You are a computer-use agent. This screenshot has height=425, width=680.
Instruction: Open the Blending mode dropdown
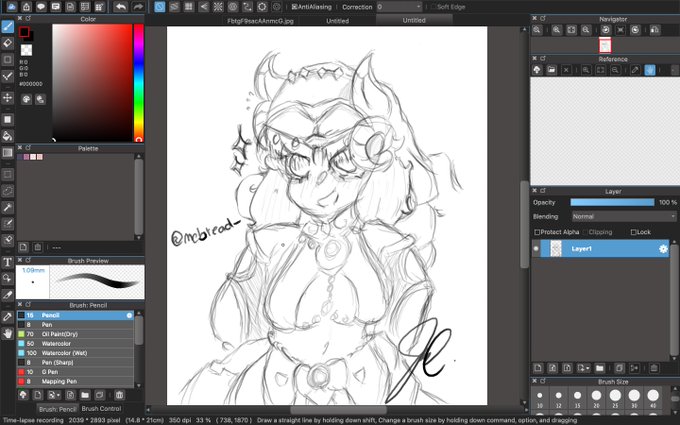623,216
